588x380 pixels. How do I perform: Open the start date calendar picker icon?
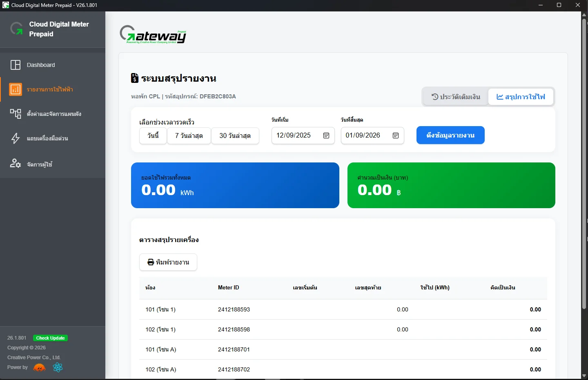326,136
